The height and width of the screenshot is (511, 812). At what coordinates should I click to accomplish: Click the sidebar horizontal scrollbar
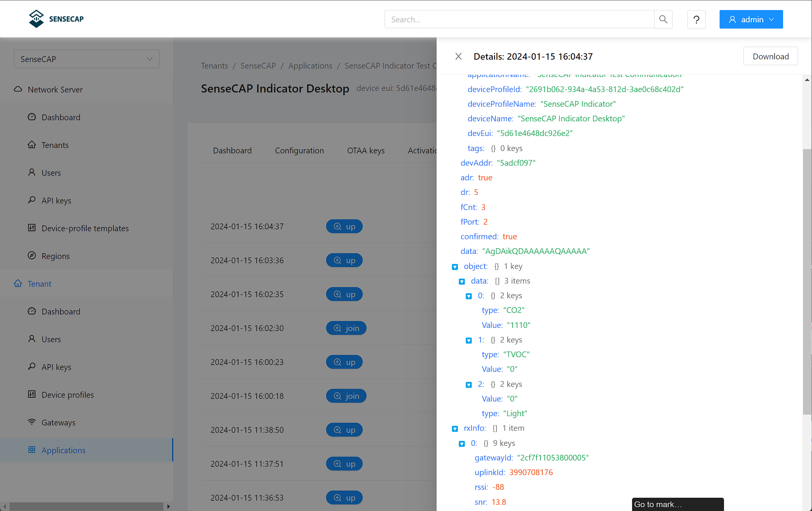tap(86, 506)
